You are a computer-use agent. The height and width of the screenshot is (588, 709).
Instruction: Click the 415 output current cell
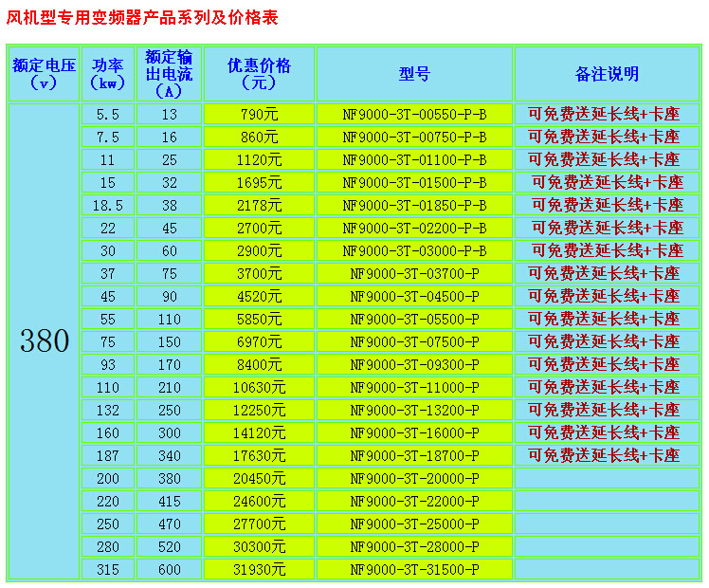point(169,501)
